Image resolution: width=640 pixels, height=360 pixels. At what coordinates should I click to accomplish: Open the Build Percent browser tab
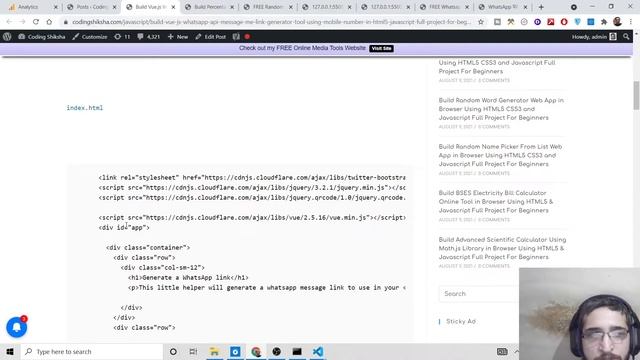pos(209,7)
